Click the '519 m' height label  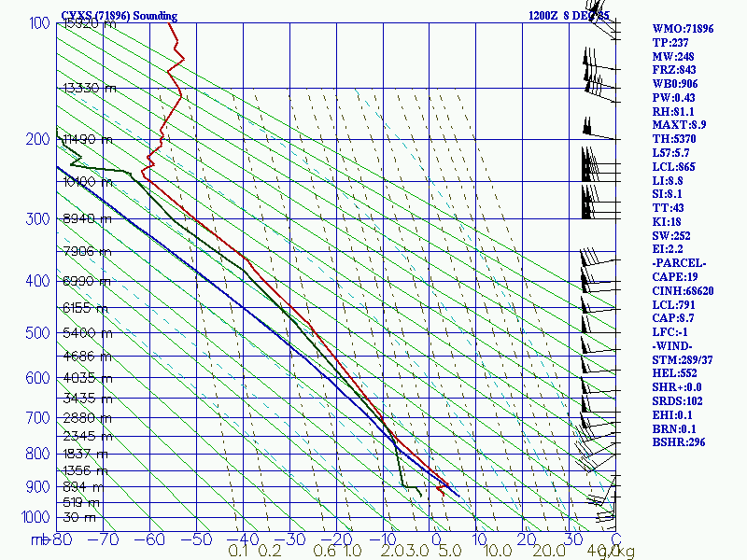(x=81, y=502)
